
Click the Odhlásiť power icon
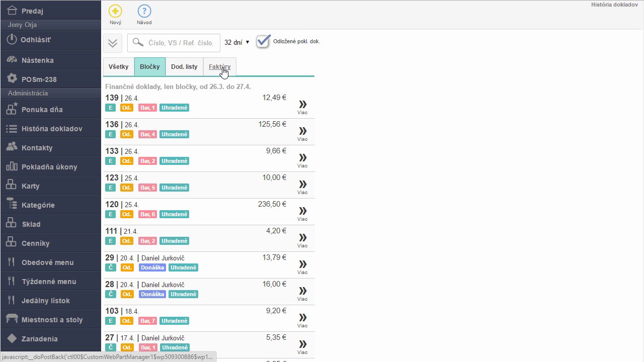(12, 39)
